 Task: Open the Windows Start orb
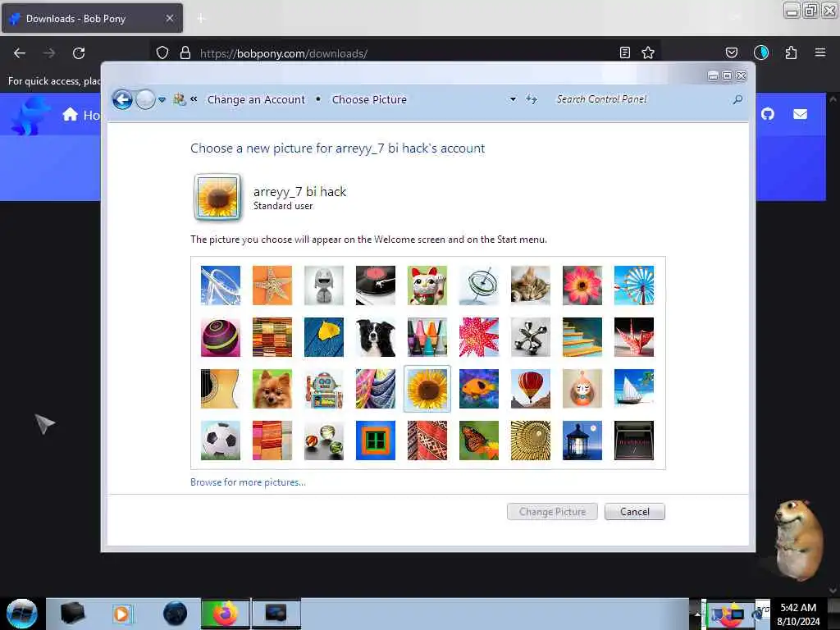point(22,614)
